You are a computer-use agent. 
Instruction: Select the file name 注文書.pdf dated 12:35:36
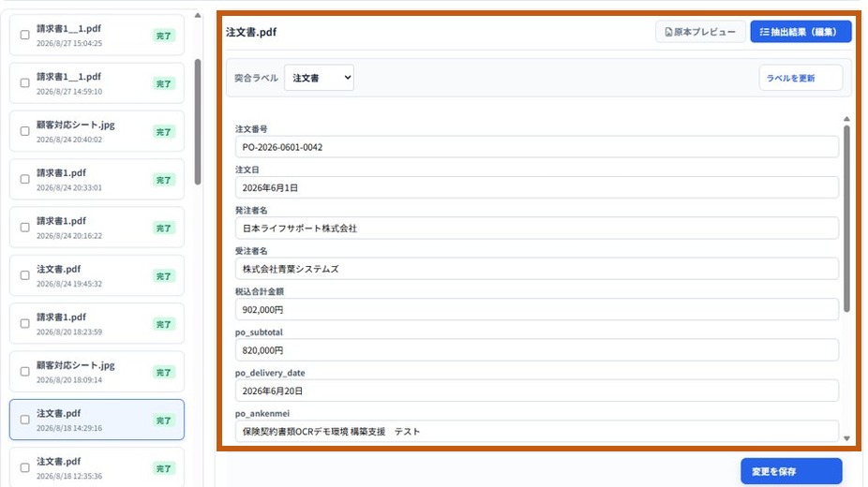(x=59, y=462)
